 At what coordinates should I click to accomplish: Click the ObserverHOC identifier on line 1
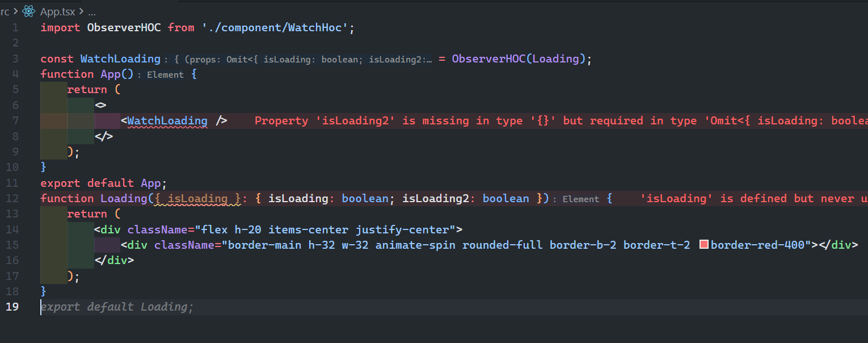[124, 27]
